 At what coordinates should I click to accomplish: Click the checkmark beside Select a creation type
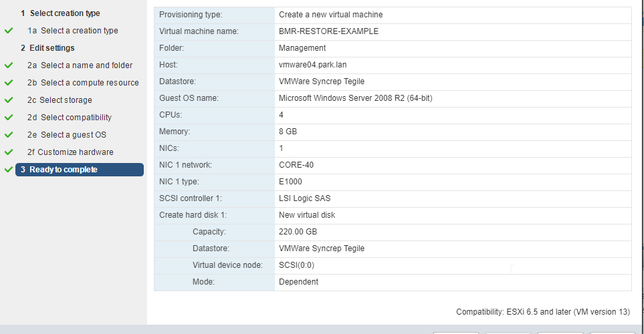click(9, 31)
